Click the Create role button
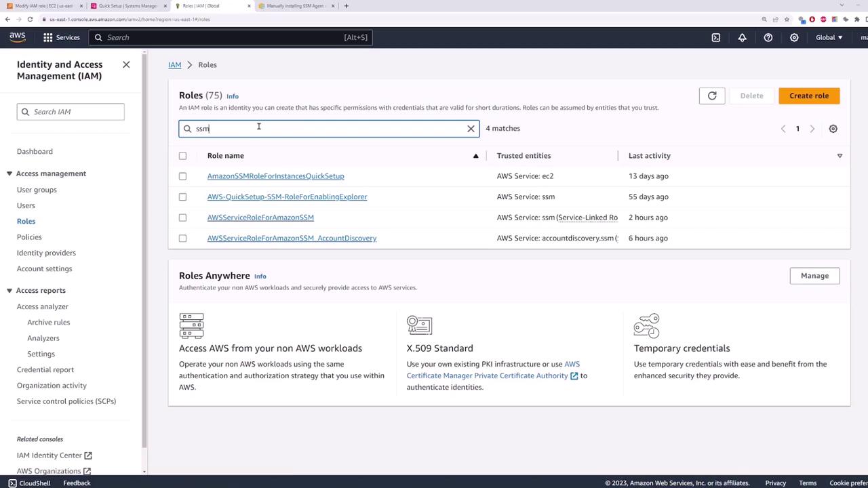 click(808, 96)
